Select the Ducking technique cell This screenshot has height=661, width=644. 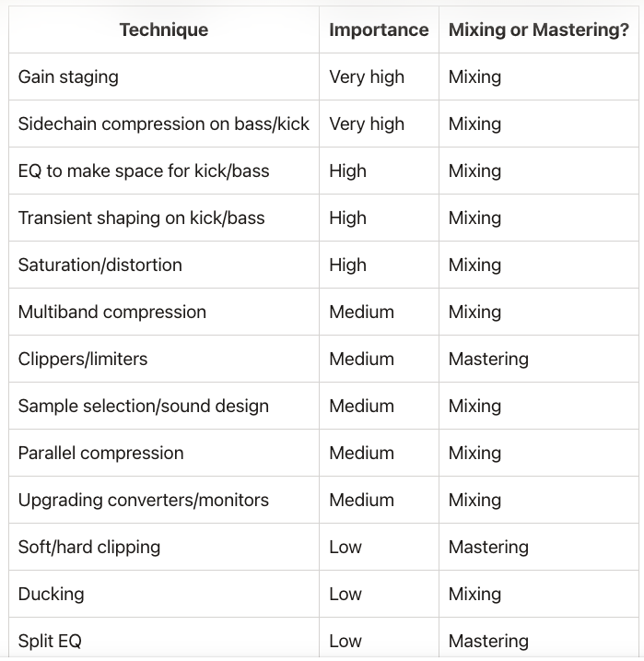164,594
